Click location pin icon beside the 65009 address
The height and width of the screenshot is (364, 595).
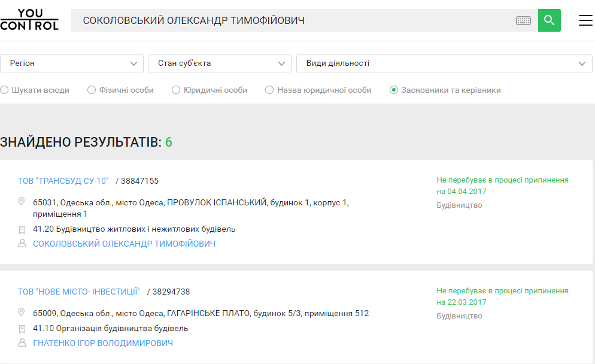pos(22,313)
